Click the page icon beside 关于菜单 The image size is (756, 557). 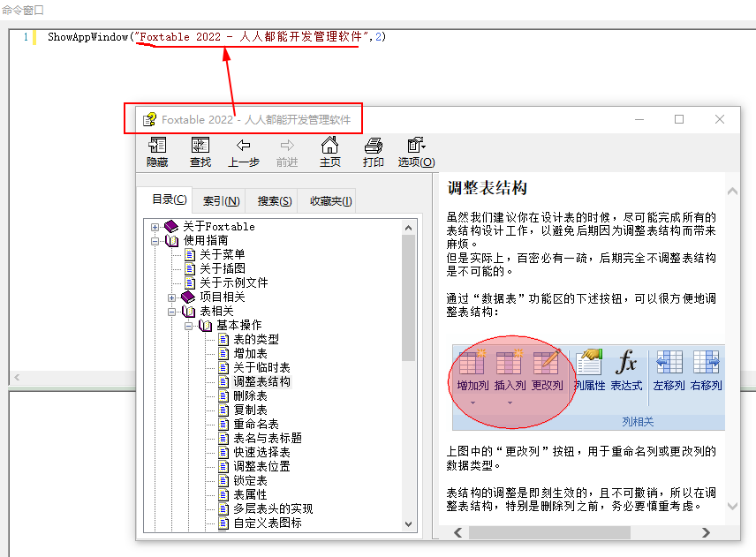point(190,254)
